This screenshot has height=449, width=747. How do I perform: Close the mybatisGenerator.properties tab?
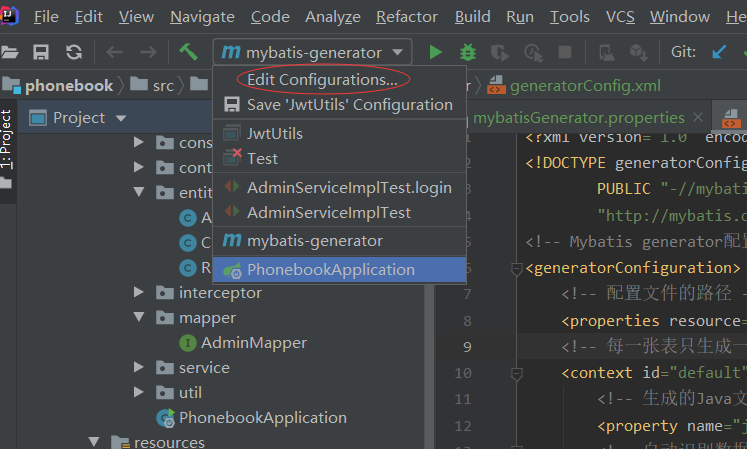pyautogui.click(x=698, y=117)
